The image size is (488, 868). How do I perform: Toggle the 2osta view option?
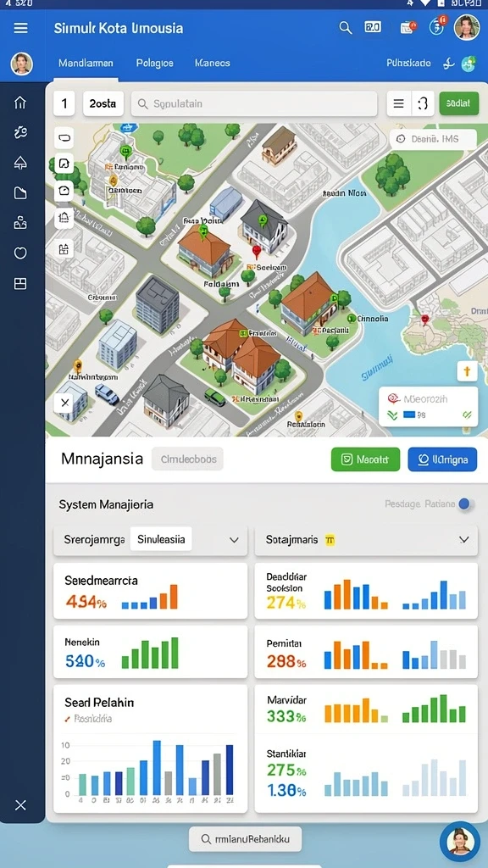point(103,103)
